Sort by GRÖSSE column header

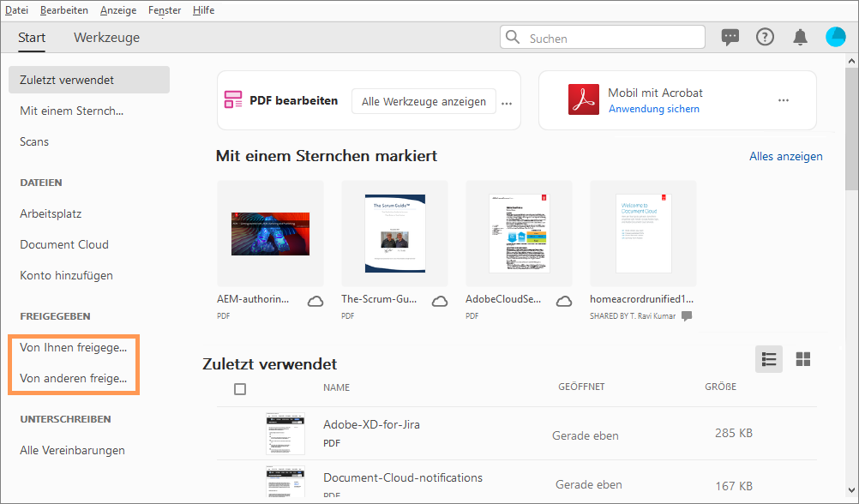point(720,387)
